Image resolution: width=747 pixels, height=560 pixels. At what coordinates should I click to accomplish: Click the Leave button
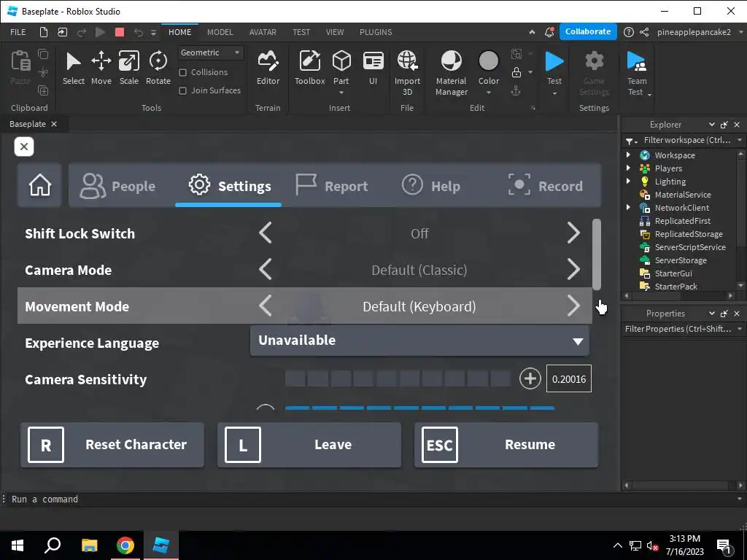(x=309, y=445)
